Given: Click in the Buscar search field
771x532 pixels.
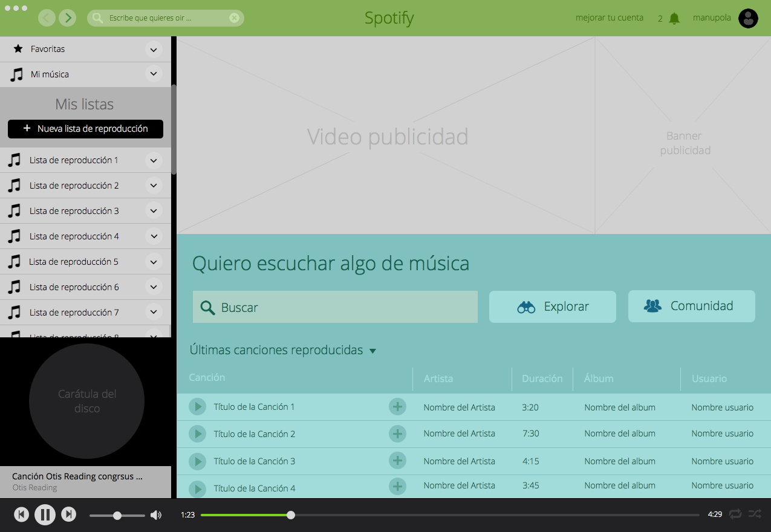Looking at the screenshot, I should (335, 307).
